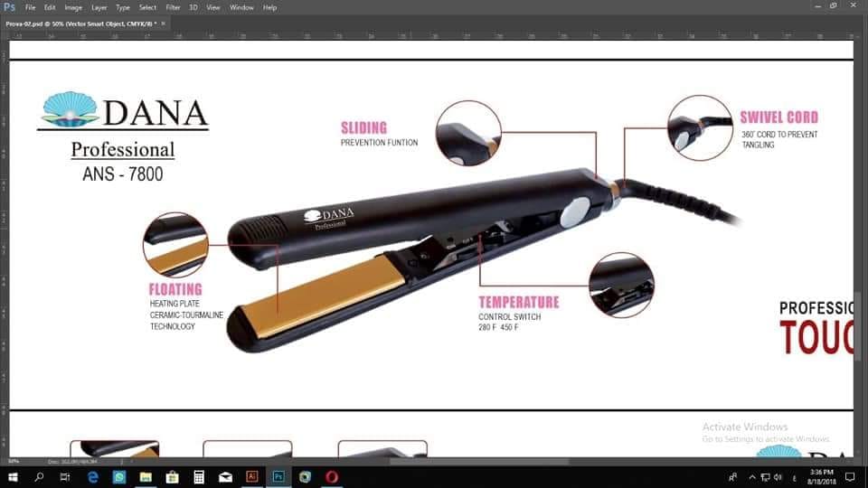The width and height of the screenshot is (868, 488).
Task: Click the vertical scrollbar of the canvas
Action: point(857,326)
